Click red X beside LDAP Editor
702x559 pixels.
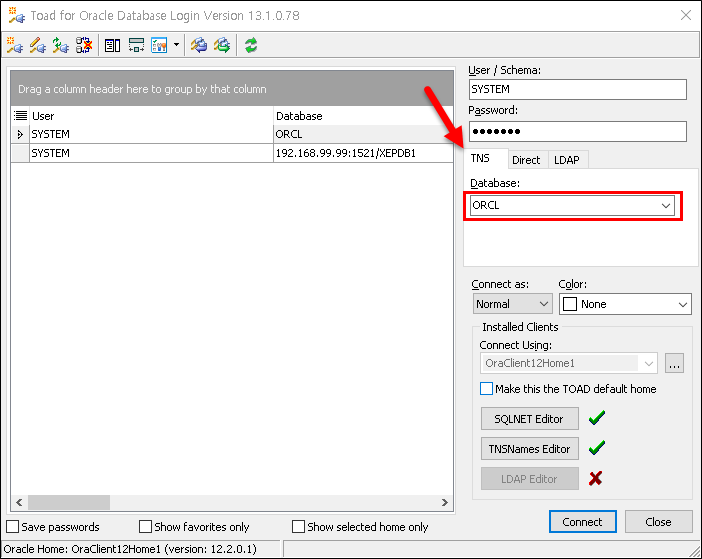tap(595, 478)
